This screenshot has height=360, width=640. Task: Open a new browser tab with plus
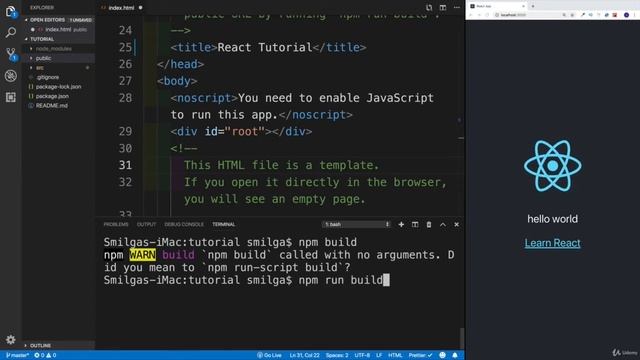click(533, 6)
